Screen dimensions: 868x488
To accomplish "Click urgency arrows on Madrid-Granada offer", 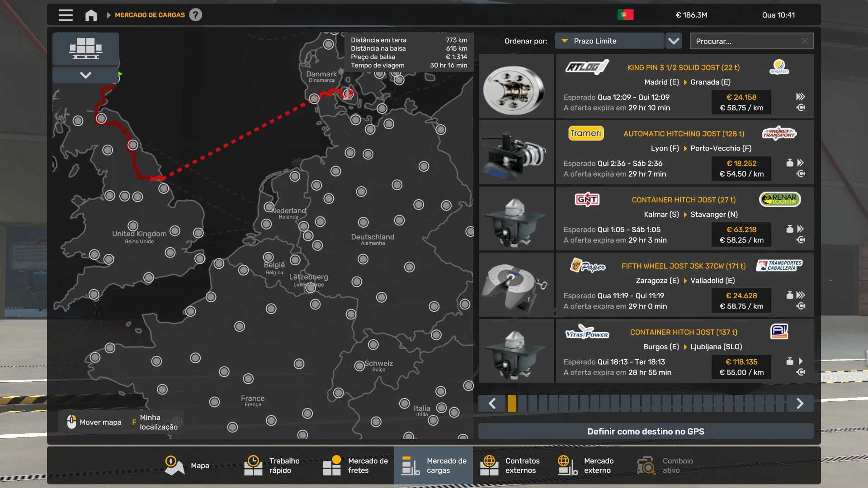I will [x=800, y=97].
